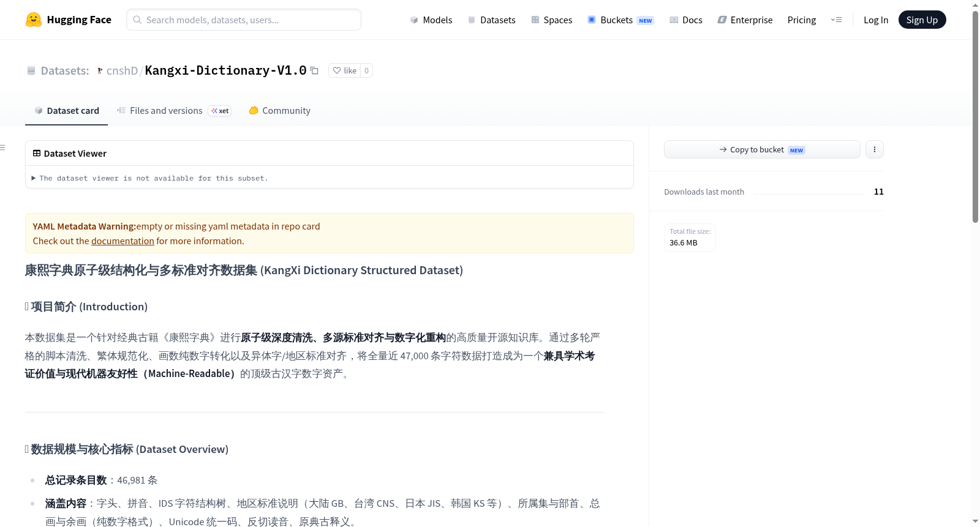
Task: Click the xet badge
Action: [220, 111]
